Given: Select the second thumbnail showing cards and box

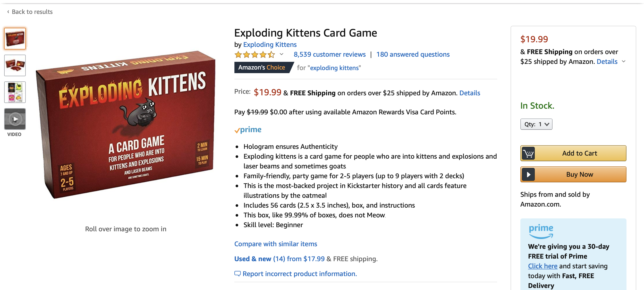Looking at the screenshot, I should coord(15,65).
